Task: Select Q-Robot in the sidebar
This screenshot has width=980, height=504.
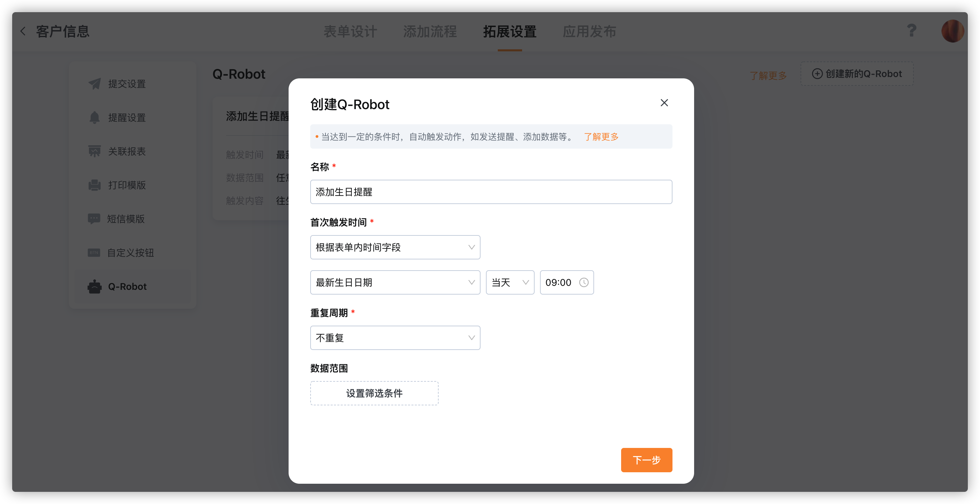Action: tap(132, 286)
